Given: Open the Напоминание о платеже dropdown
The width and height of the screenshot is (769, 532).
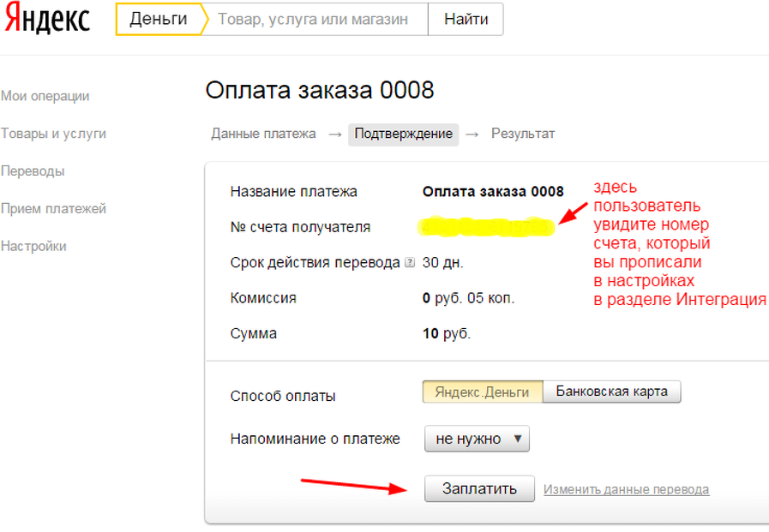Looking at the screenshot, I should pos(477,439).
